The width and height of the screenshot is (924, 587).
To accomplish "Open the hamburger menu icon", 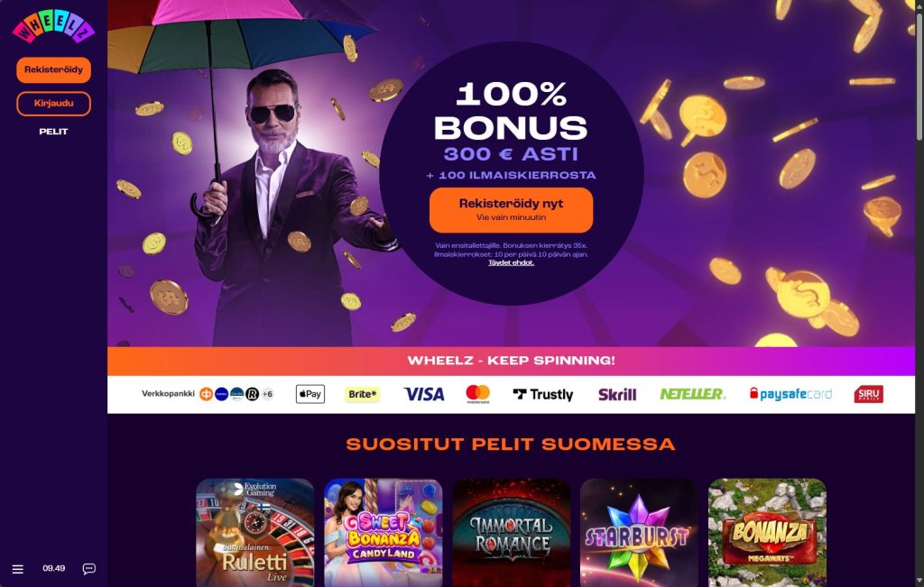I will click(x=18, y=569).
